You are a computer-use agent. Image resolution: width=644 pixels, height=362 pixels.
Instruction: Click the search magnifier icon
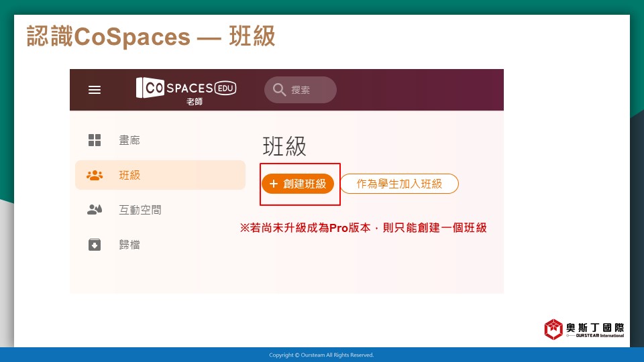279,89
